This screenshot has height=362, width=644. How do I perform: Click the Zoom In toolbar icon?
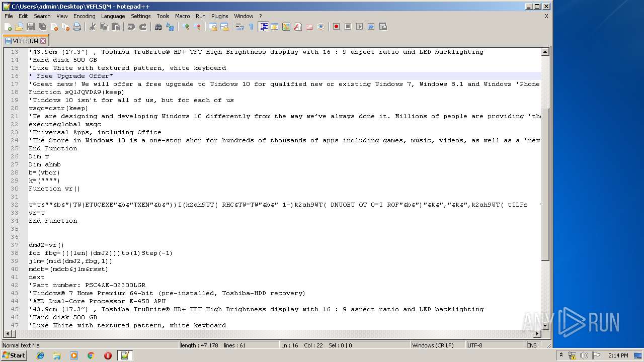(x=186, y=27)
